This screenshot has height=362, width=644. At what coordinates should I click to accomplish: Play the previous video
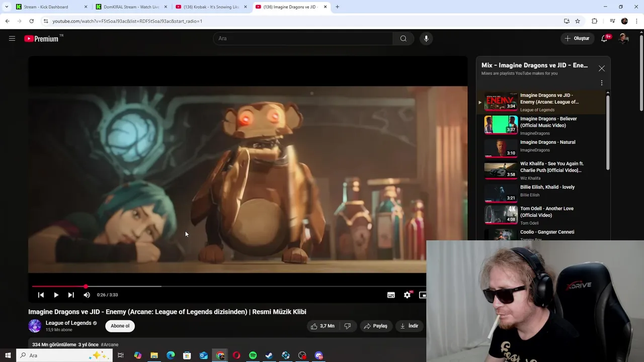[41, 295]
